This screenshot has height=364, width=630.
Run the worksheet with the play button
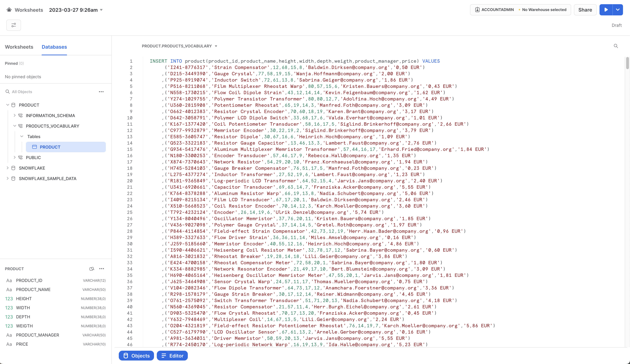click(x=606, y=10)
